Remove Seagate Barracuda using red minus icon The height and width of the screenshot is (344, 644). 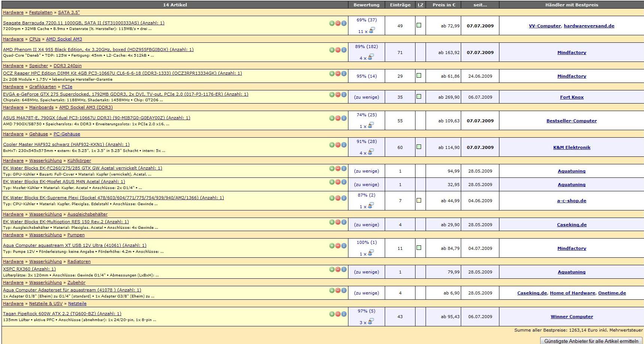coord(338,23)
